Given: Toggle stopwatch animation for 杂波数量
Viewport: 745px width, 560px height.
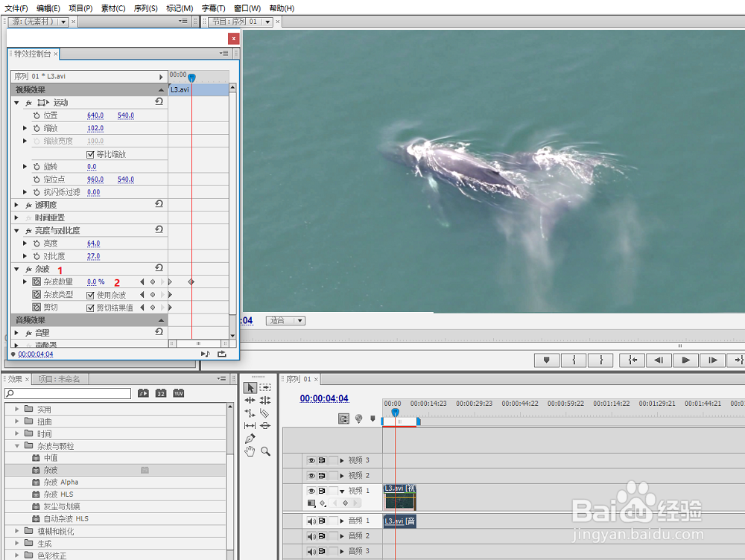Looking at the screenshot, I should click(37, 281).
